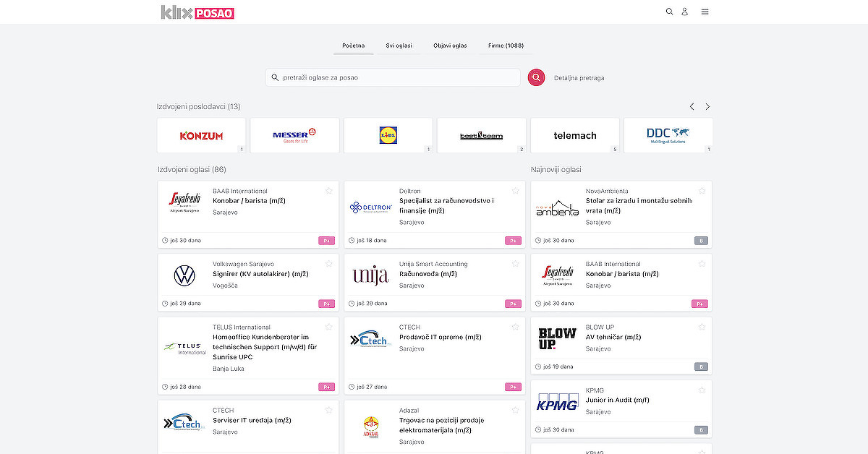The width and height of the screenshot is (868, 454).
Task: Favorite the Volkswagen Sarajevo Signirer ad
Action: [328, 264]
